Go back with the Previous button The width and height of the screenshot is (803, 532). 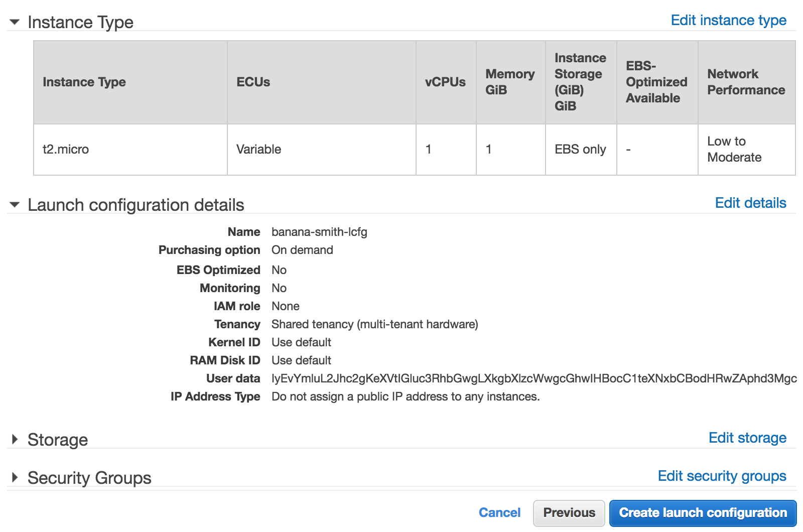tap(569, 513)
